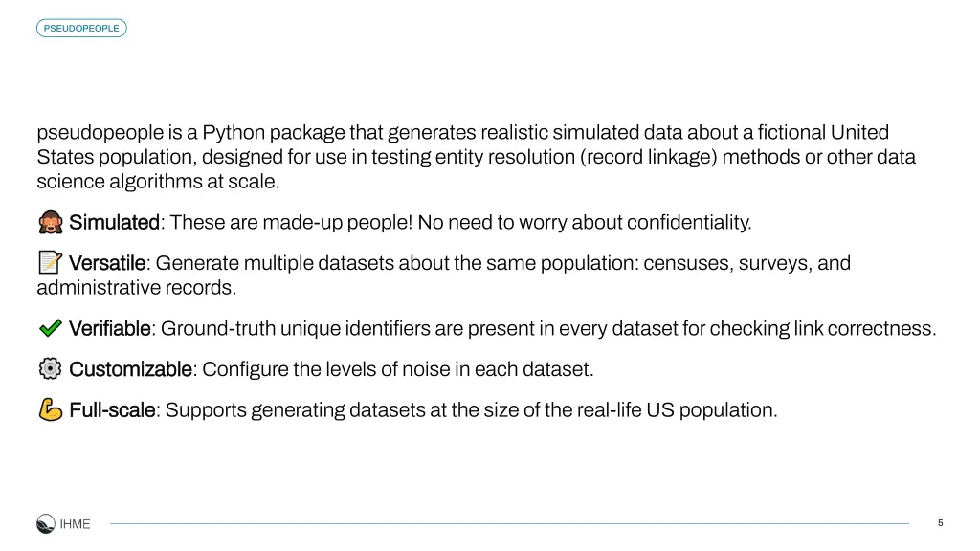This screenshot has height=551, width=980.
Task: Click the gear icon beside Customizable
Action: [x=50, y=368]
